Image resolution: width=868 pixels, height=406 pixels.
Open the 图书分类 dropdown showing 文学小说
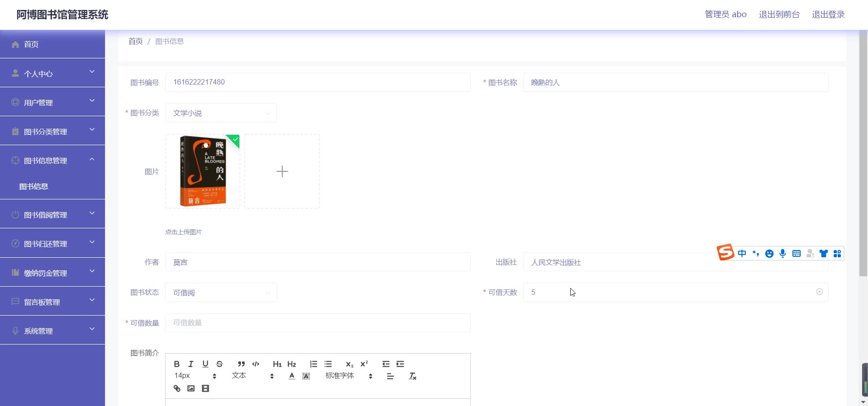tap(221, 113)
